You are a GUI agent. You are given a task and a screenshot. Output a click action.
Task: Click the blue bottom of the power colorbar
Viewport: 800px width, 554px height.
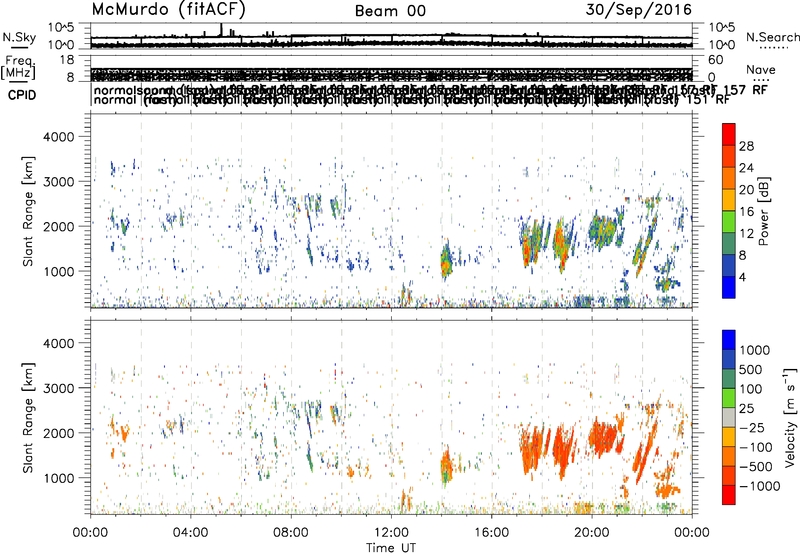729,287
